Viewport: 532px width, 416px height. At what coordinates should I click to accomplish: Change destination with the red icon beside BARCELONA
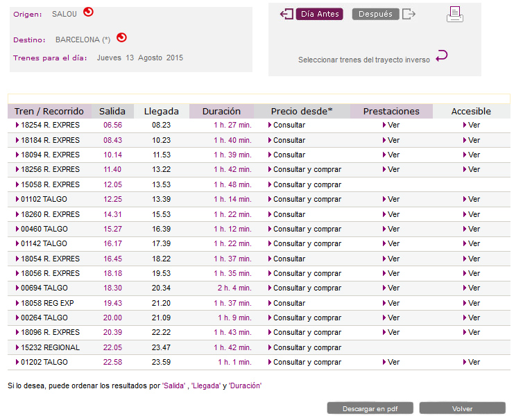(x=121, y=37)
